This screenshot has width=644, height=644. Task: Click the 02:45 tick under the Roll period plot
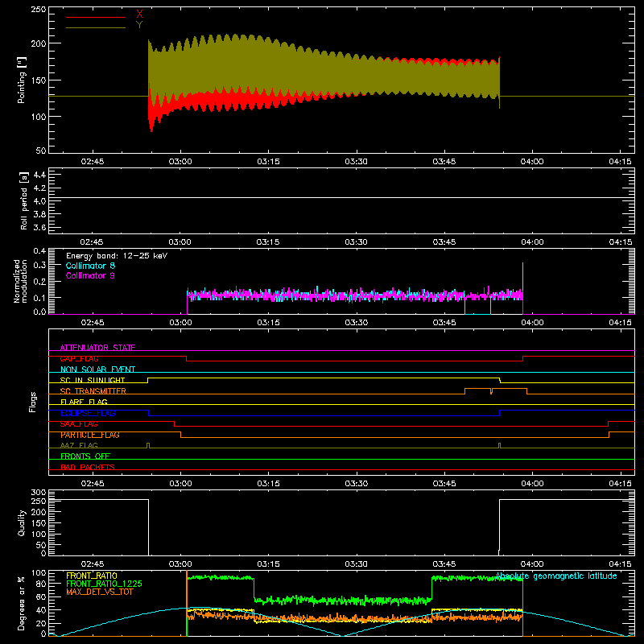tap(92, 242)
